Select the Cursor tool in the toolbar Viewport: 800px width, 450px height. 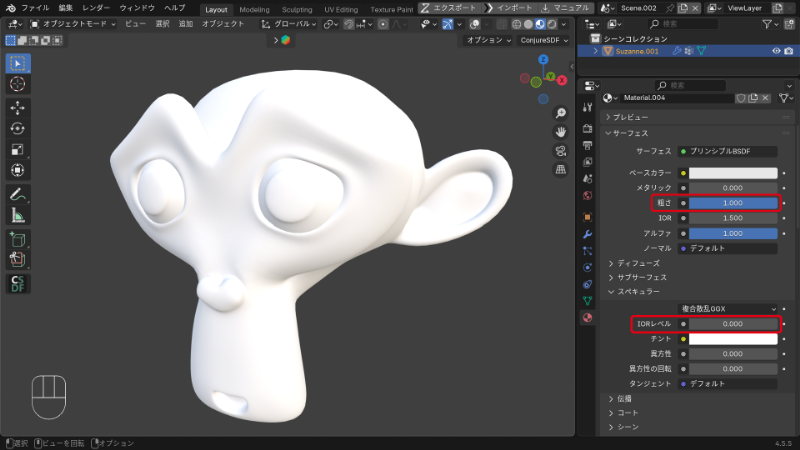pos(18,85)
